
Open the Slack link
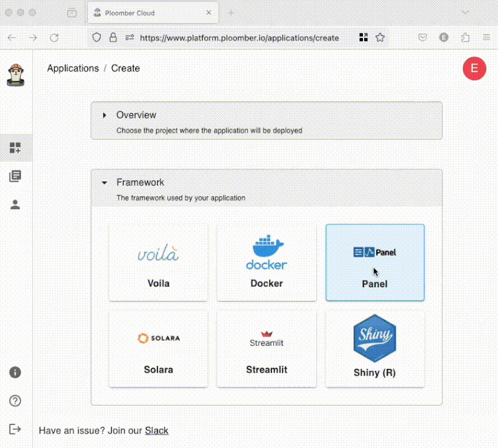click(x=156, y=431)
